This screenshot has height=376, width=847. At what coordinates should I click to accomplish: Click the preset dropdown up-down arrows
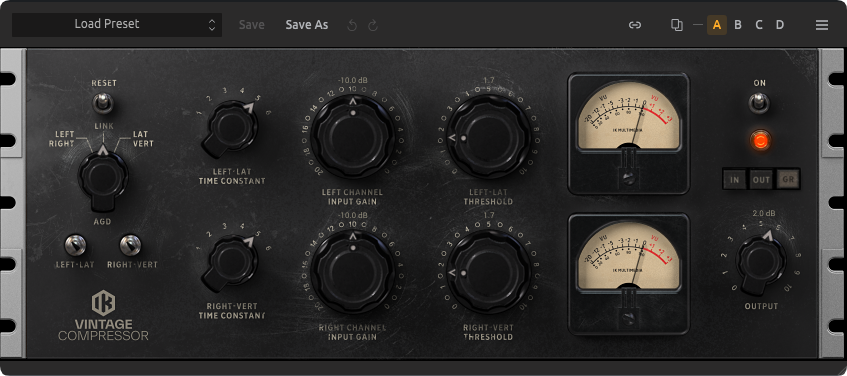coord(212,25)
